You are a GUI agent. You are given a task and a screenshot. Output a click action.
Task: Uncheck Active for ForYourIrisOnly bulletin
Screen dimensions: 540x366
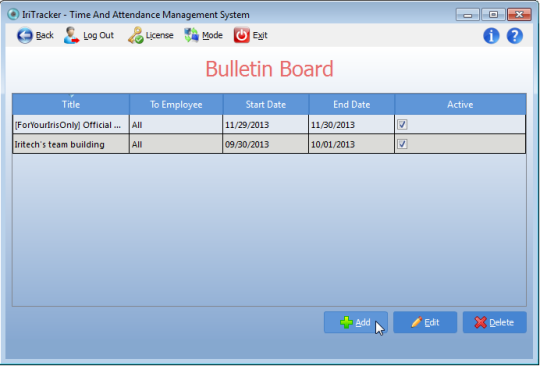tap(402, 124)
